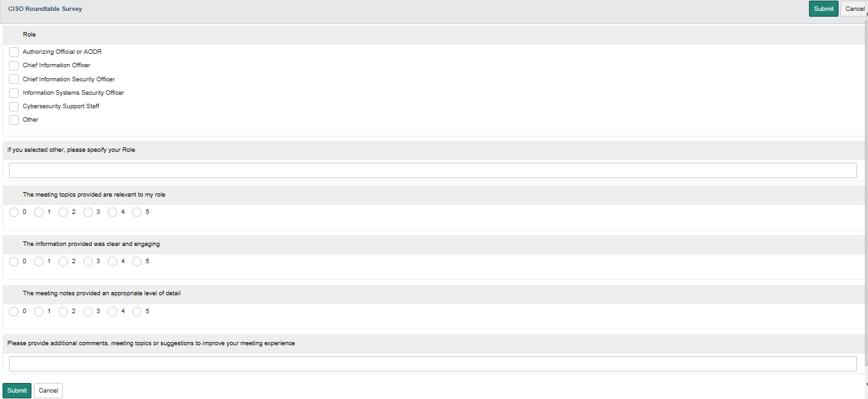Click the specify your Role text field
This screenshot has height=399, width=868.
click(x=433, y=170)
